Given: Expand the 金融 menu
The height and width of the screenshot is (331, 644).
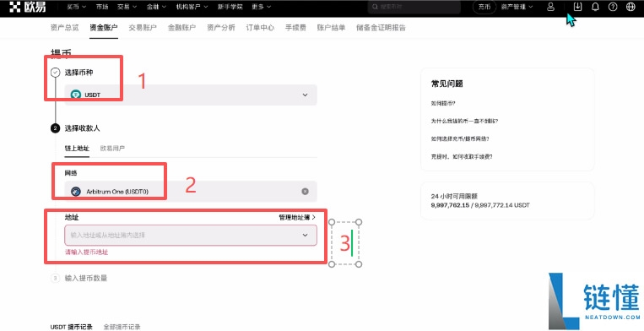Looking at the screenshot, I should point(156,7).
